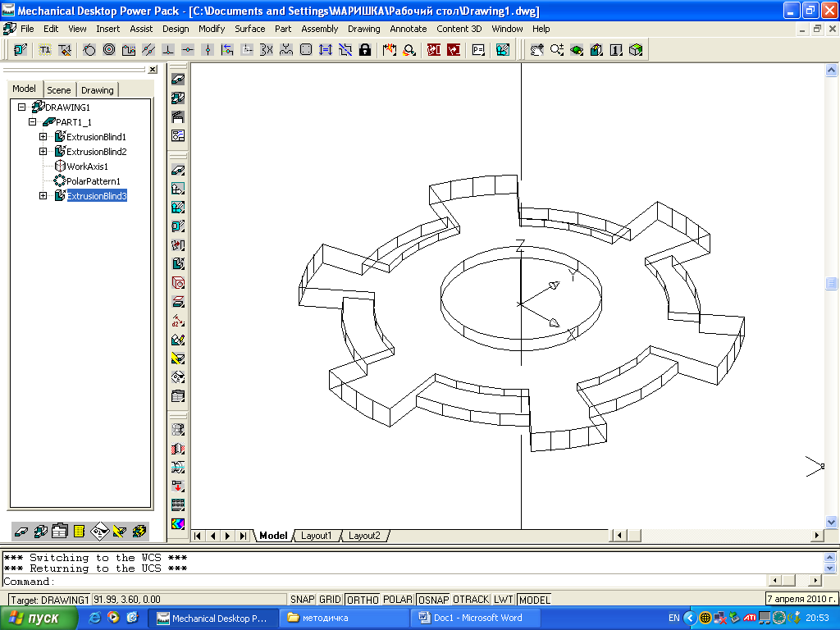Click the red cube with hole icon
The image size is (840, 630).
click(178, 282)
